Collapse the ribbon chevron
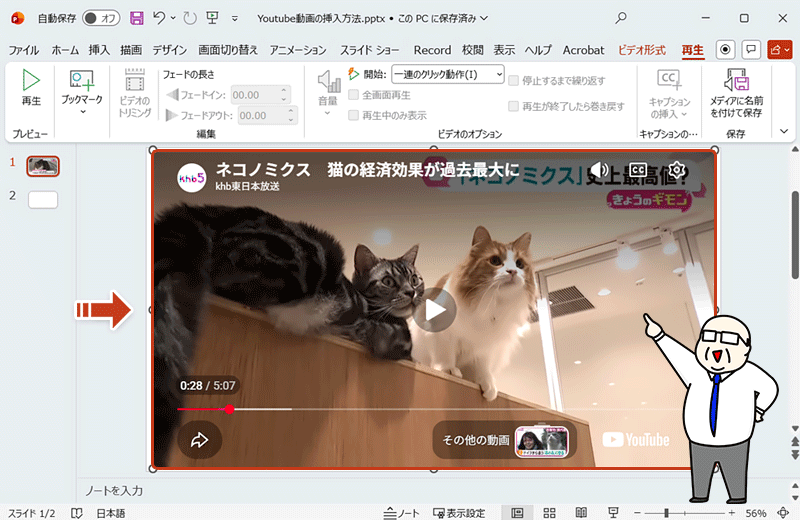The height and width of the screenshot is (520, 800). (784, 131)
